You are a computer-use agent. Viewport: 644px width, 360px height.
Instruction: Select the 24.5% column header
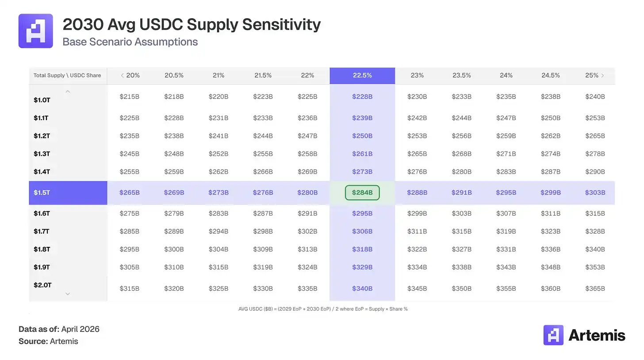(551, 76)
